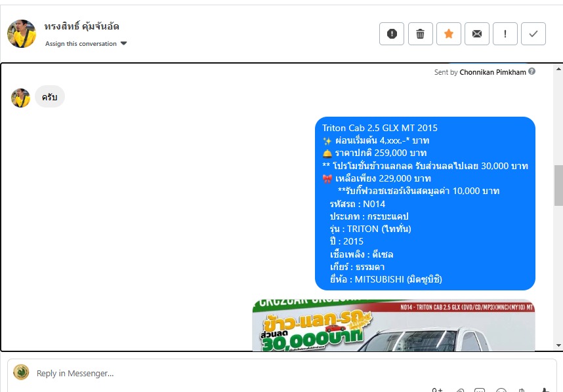Toggle the orange star follow-up icon

(448, 33)
